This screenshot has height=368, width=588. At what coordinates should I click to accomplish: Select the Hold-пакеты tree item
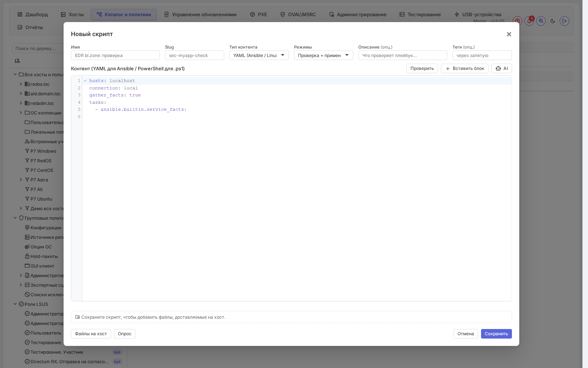click(x=41, y=256)
